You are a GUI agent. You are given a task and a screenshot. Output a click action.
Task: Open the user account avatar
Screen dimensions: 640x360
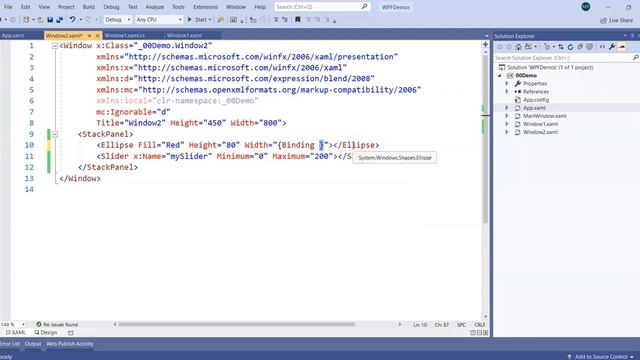[586, 7]
